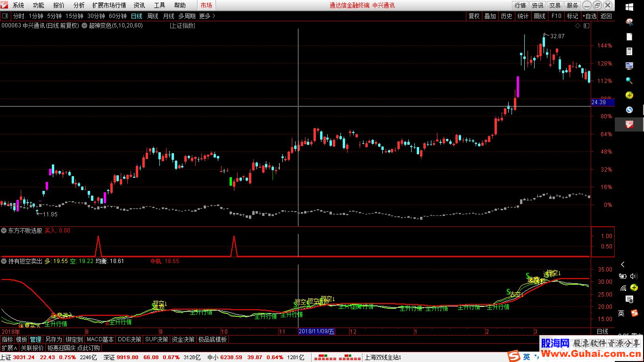
Task: Open the 帮助 menu
Action: 180,5
